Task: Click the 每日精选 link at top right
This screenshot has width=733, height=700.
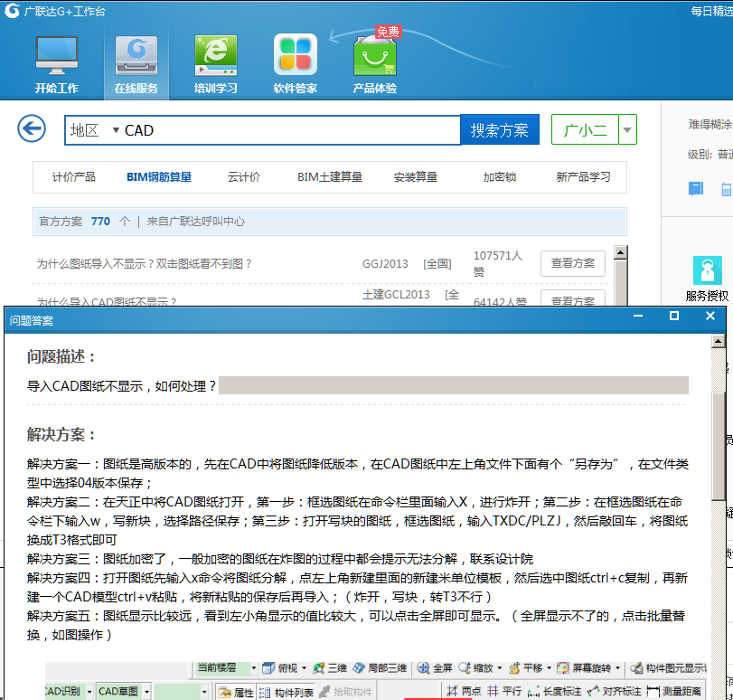Action: [712, 11]
